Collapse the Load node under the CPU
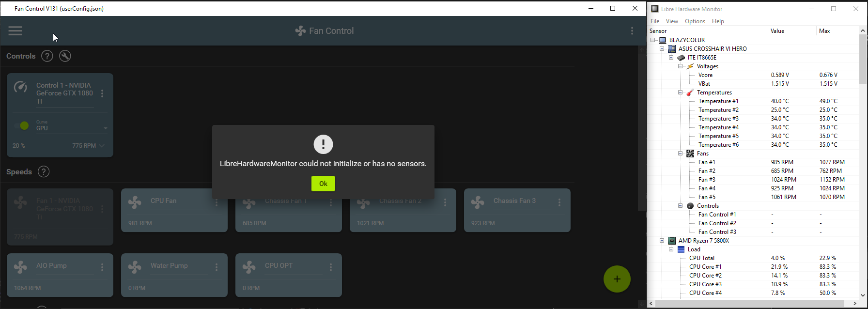 (x=671, y=249)
